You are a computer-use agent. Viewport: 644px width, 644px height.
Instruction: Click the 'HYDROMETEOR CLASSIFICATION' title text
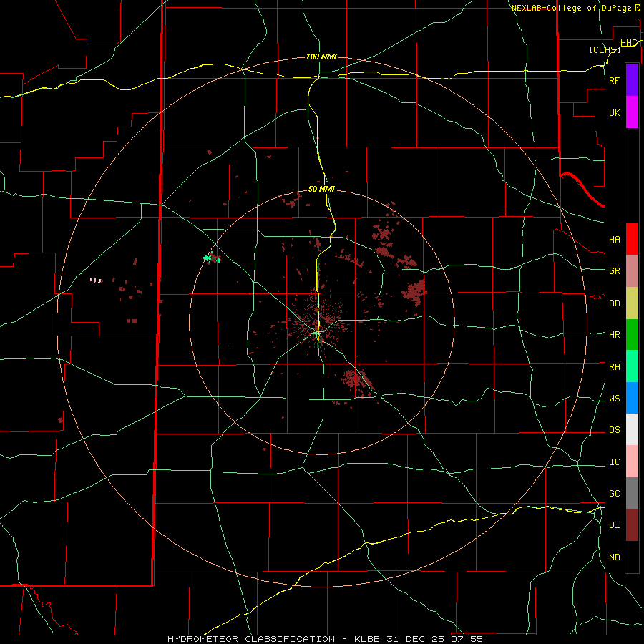251,639
